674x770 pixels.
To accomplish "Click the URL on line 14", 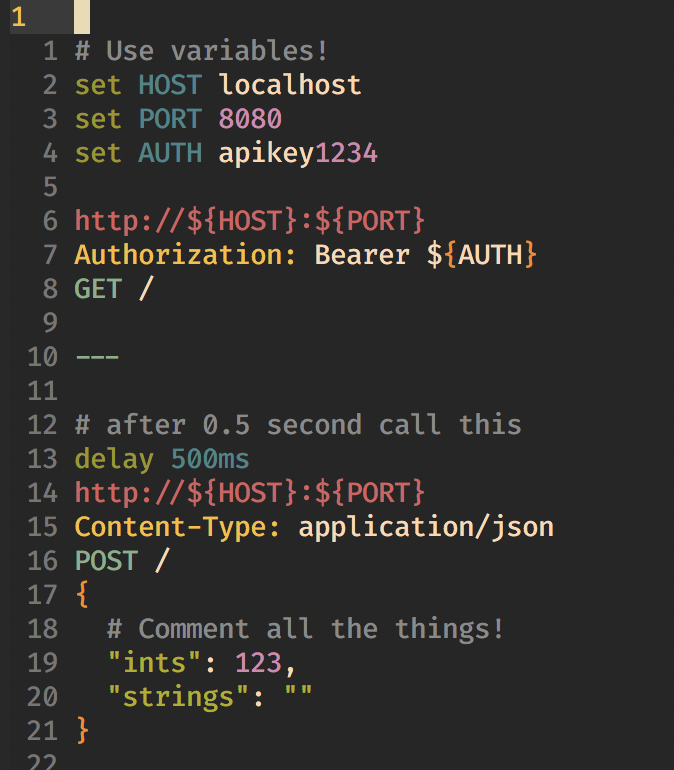I will 249,493.
